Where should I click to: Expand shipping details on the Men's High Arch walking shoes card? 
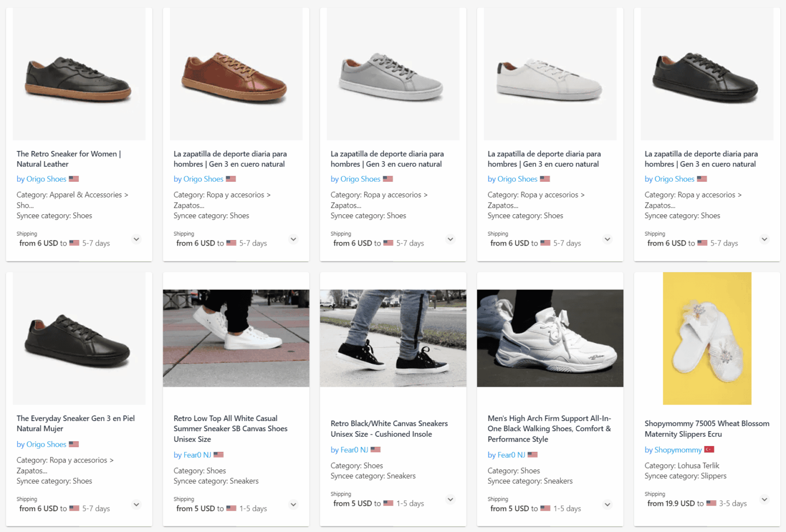(607, 504)
